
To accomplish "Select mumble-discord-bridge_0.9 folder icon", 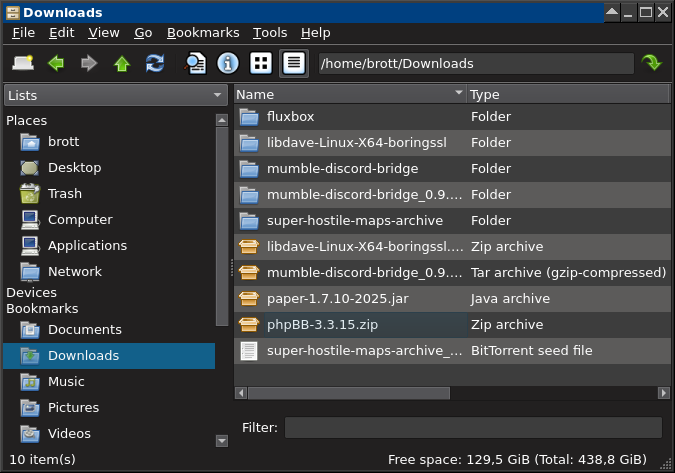I will coord(249,195).
